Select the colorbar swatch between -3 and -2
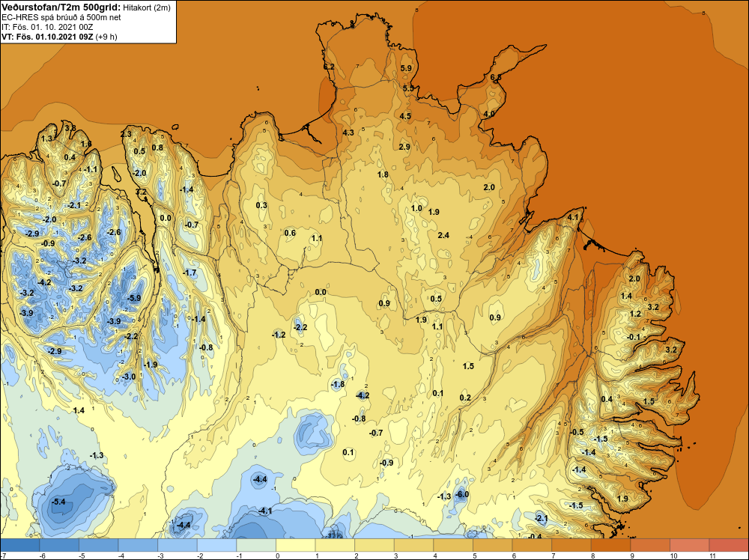749x560 pixels. point(178,545)
